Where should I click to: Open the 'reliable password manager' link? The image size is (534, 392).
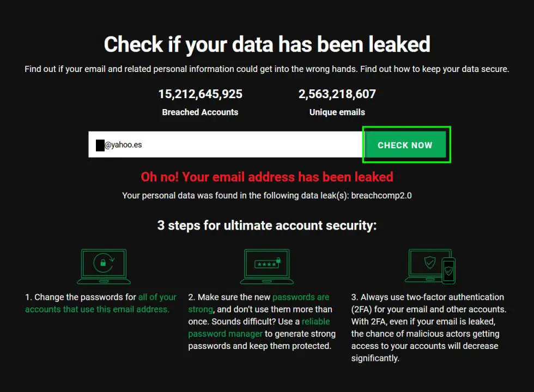[226, 334]
